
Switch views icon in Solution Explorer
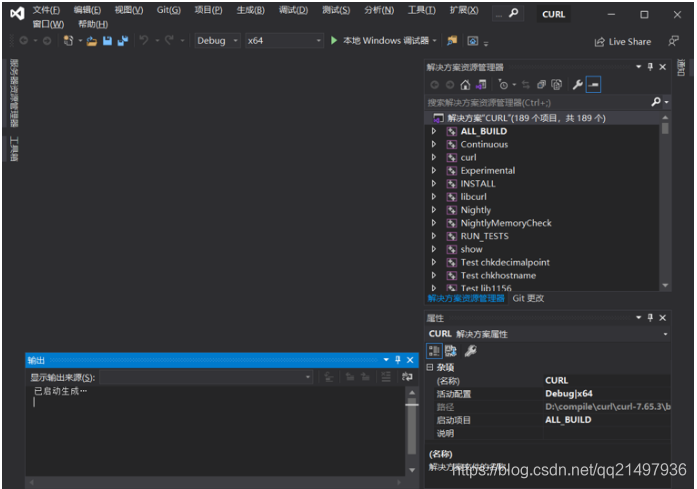481,84
